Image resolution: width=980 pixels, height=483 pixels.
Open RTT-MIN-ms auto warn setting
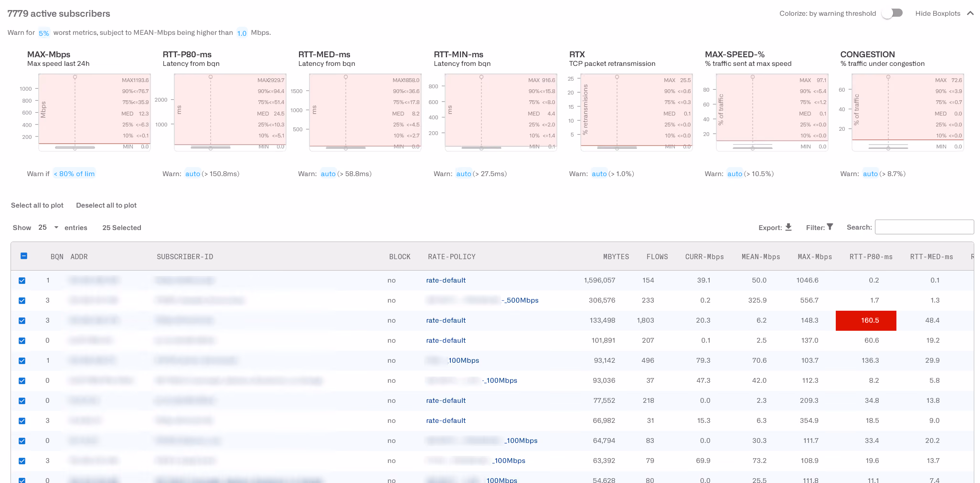pos(464,174)
